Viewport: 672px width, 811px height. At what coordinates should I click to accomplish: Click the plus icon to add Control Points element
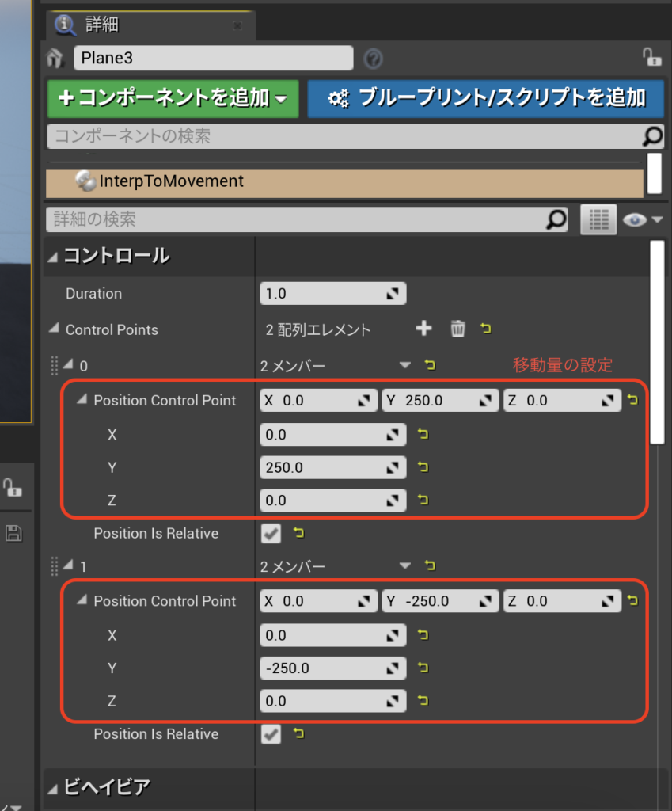click(x=424, y=329)
